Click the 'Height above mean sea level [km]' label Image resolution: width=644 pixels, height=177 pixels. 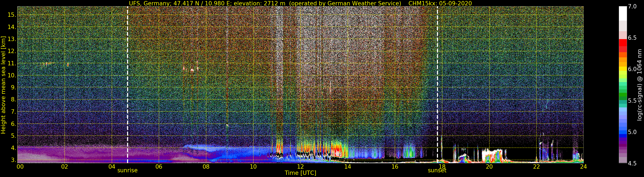tap(3, 85)
